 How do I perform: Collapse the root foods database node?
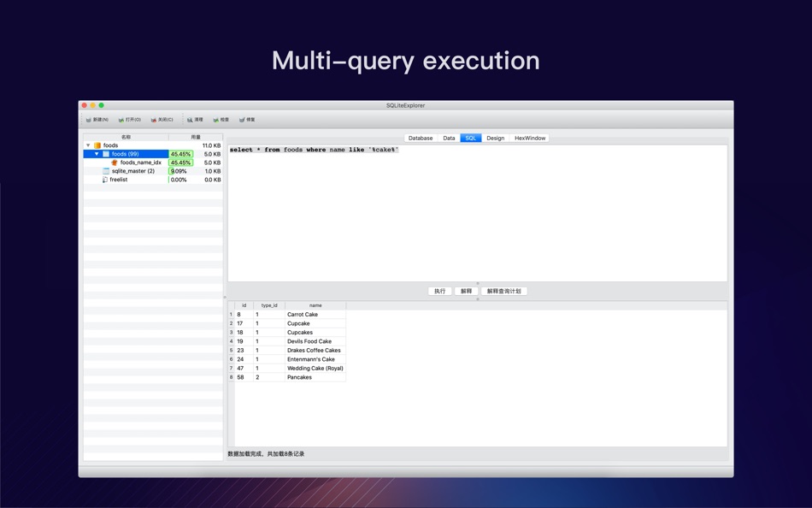[x=88, y=145]
